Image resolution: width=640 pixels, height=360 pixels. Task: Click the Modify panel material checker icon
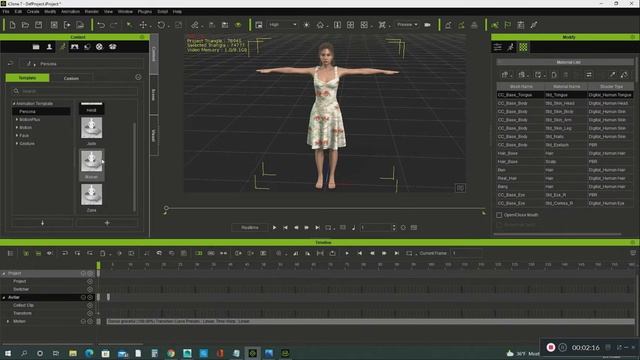(x=523, y=47)
